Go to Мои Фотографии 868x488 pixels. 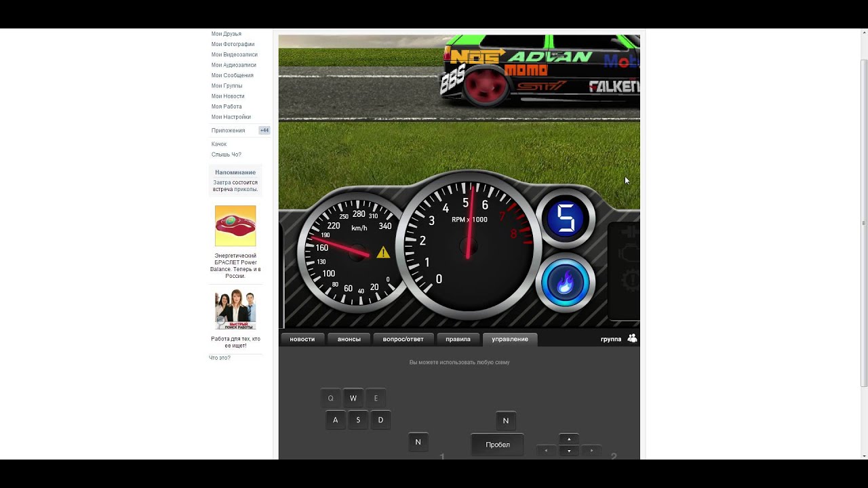[x=233, y=44]
